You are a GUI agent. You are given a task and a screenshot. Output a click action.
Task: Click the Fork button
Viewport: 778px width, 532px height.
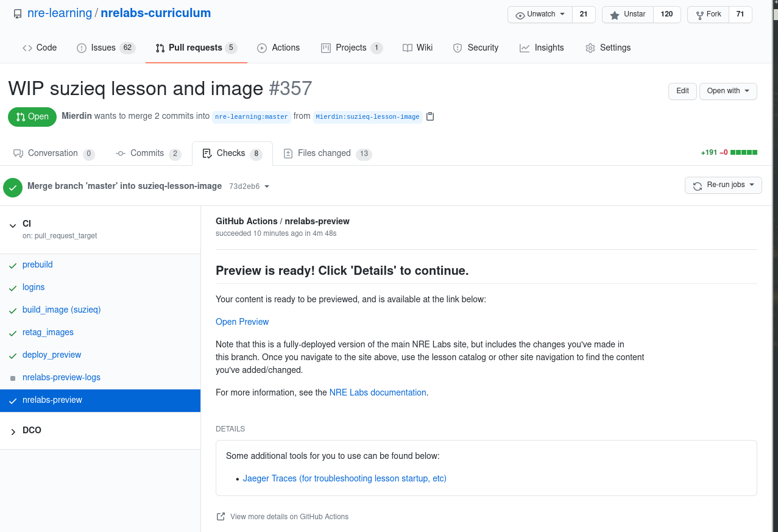(708, 15)
